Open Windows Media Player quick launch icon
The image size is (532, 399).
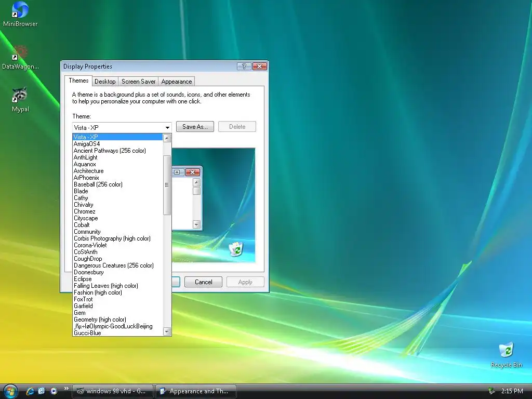(54, 391)
